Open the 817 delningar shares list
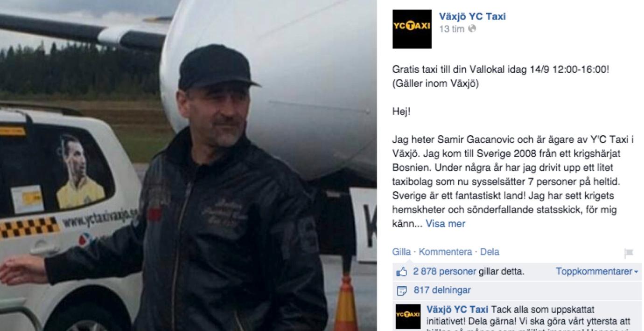 point(442,290)
